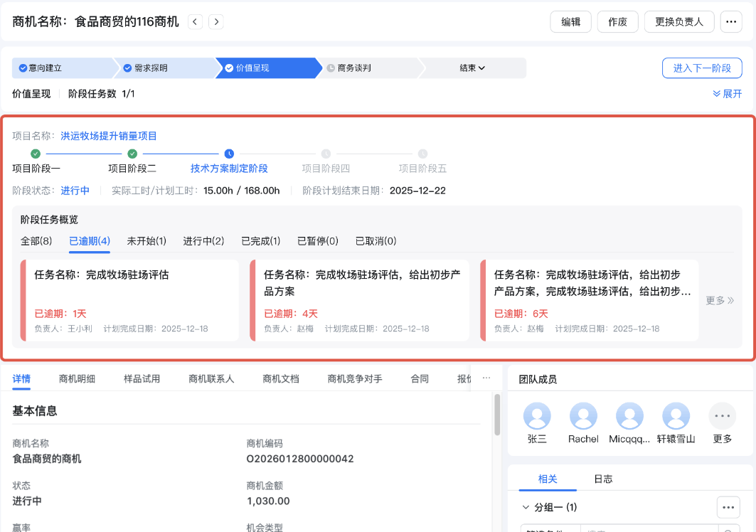Open overdue task card assigned to 王小利
The width and height of the screenshot is (756, 532).
pos(130,300)
